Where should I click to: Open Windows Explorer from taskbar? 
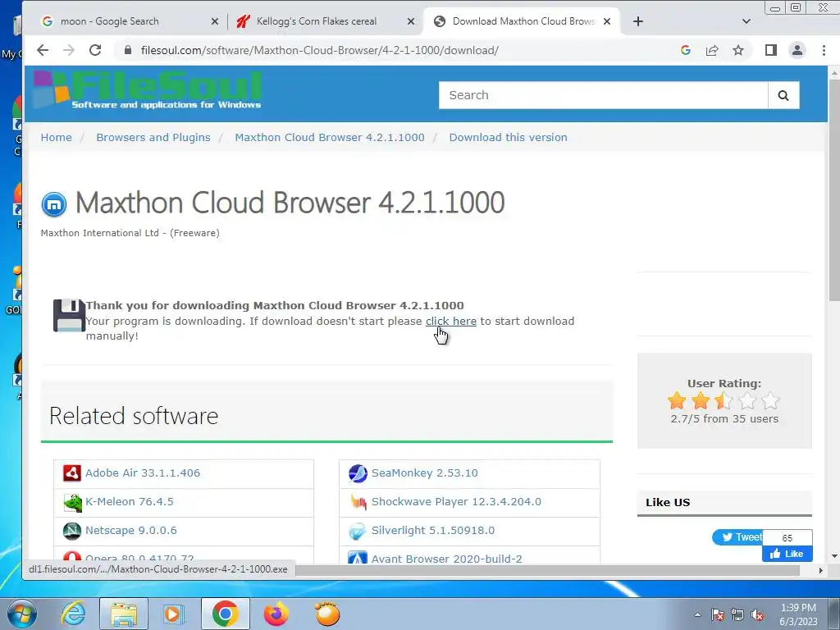124,614
